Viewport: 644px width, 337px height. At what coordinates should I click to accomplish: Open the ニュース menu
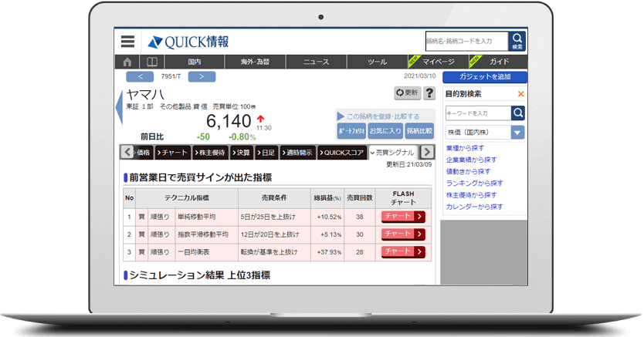pyautogui.click(x=317, y=62)
